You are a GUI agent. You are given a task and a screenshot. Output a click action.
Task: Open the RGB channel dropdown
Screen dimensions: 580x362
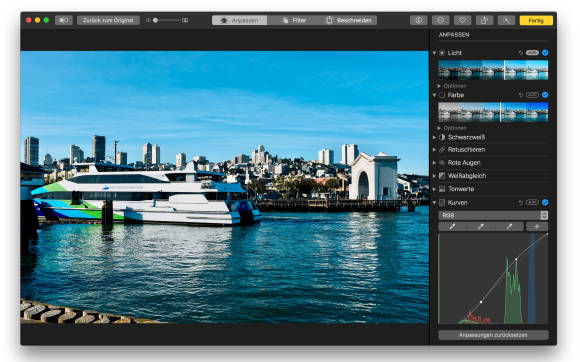click(x=493, y=215)
